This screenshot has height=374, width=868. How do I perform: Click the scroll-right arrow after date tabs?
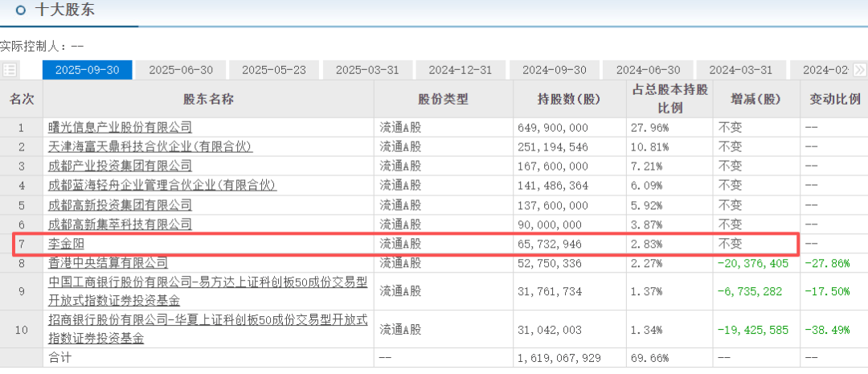coord(859,70)
